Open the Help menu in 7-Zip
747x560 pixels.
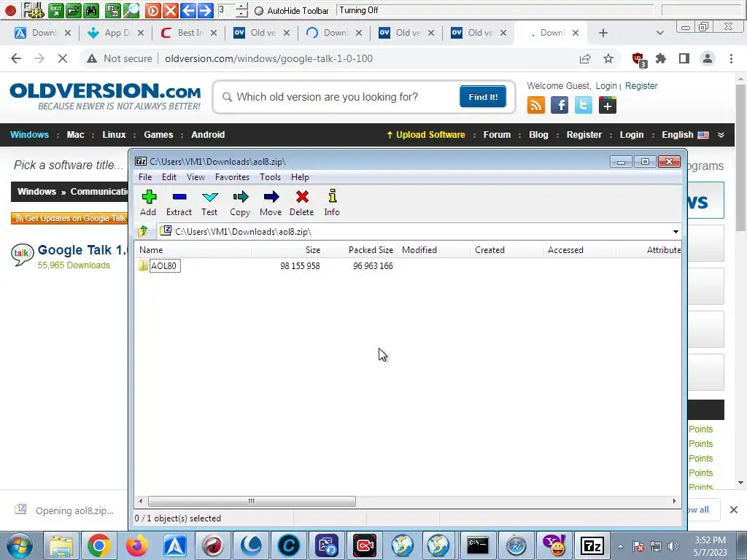[x=300, y=177]
